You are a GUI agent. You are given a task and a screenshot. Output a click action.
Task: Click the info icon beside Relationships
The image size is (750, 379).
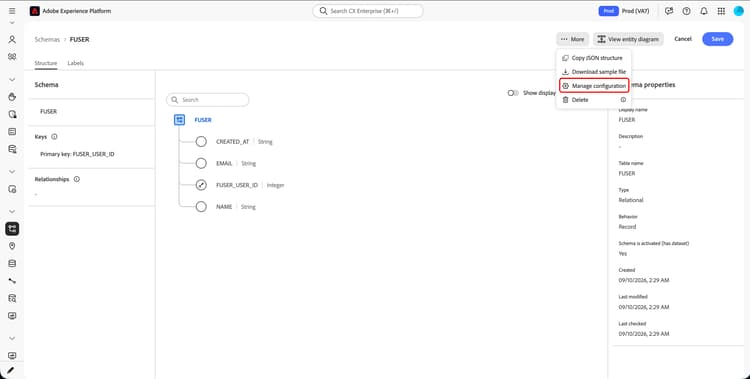pos(77,179)
